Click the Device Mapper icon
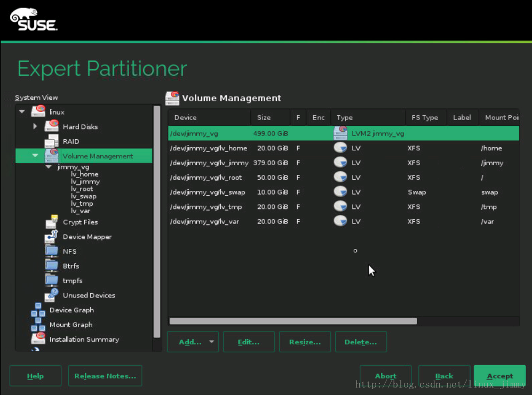This screenshot has width=532, height=395. click(52, 236)
